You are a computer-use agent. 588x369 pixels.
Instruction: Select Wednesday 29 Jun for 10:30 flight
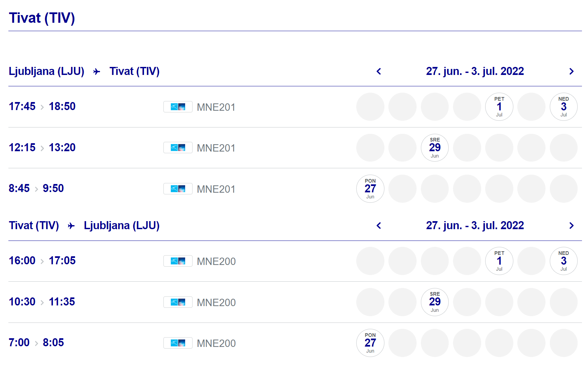click(x=435, y=302)
